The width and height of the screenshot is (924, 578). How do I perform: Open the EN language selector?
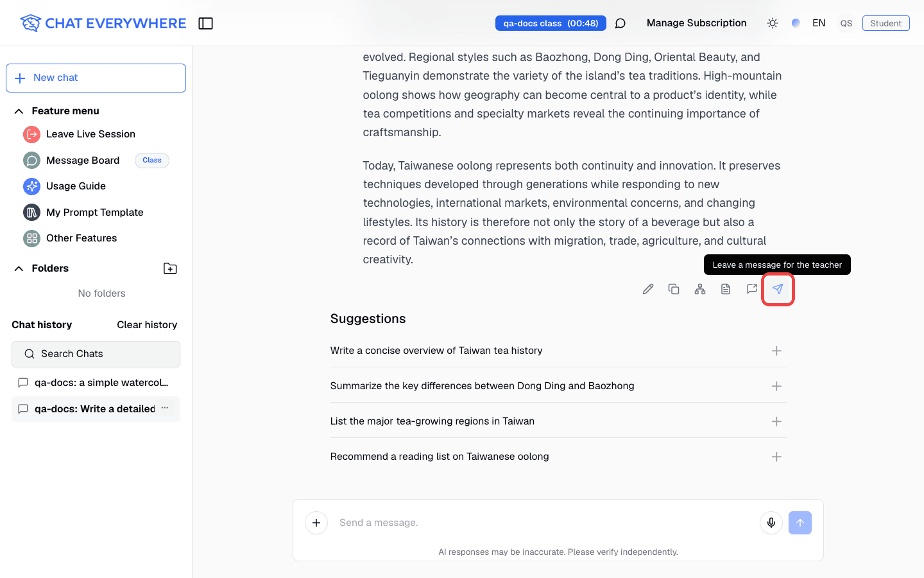pos(819,23)
